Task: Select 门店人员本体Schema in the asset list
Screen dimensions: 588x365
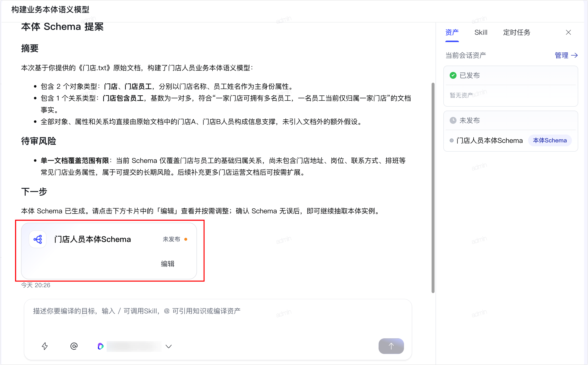Action: point(490,141)
